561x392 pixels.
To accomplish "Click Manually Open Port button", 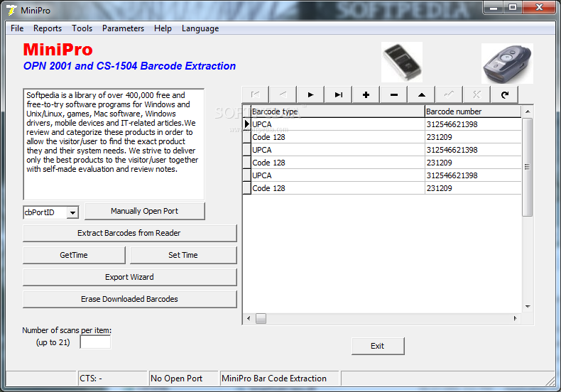I will pyautogui.click(x=145, y=211).
